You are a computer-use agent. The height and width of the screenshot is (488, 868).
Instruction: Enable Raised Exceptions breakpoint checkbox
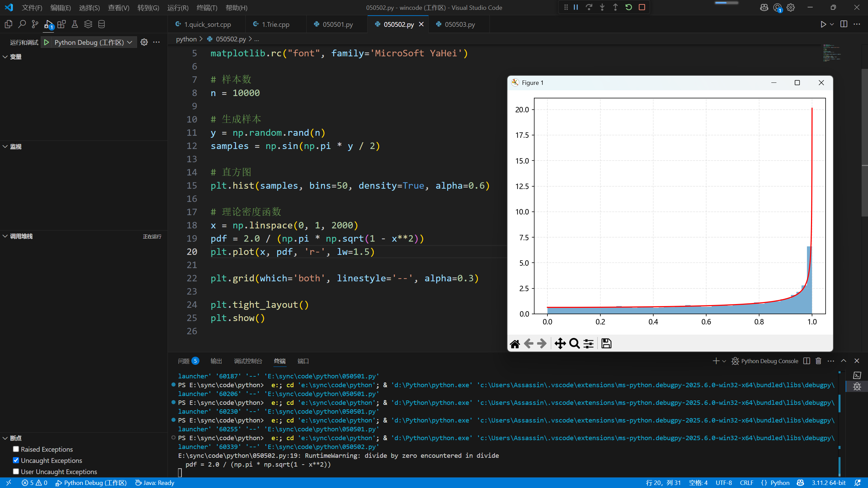(16, 449)
